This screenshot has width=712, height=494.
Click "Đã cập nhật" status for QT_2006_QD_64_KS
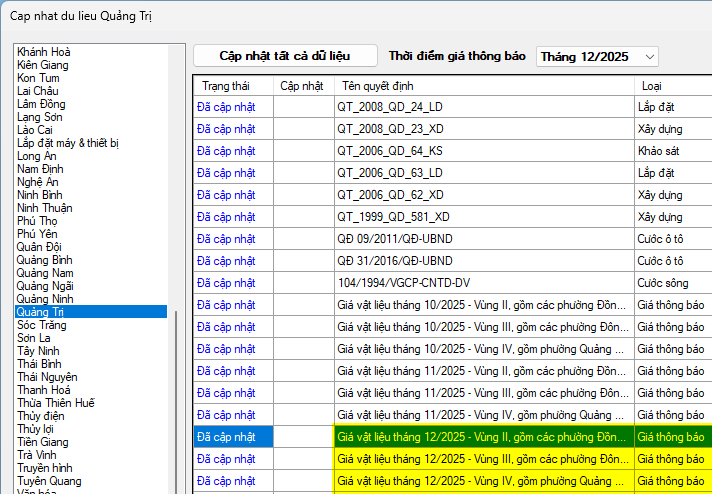[226, 151]
